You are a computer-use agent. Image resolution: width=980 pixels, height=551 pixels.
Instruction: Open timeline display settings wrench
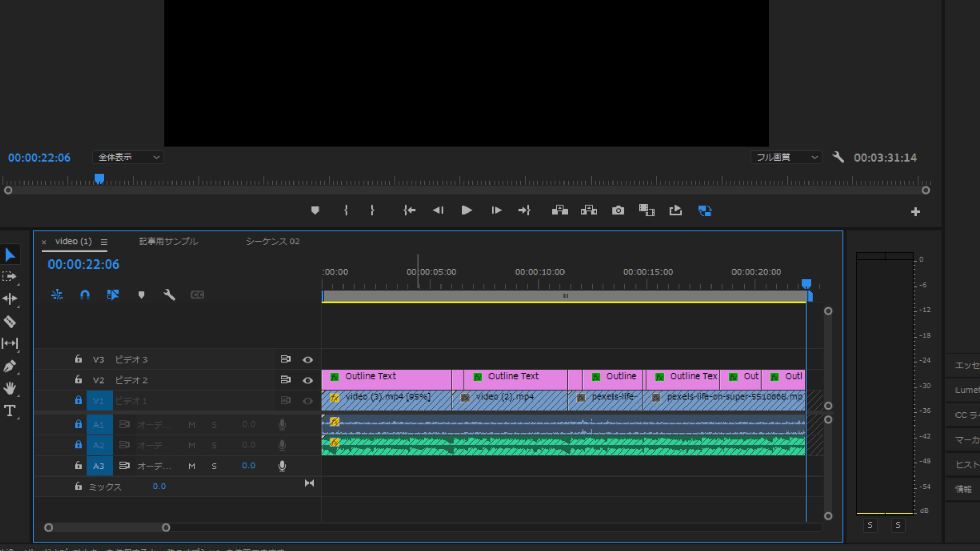tap(169, 295)
